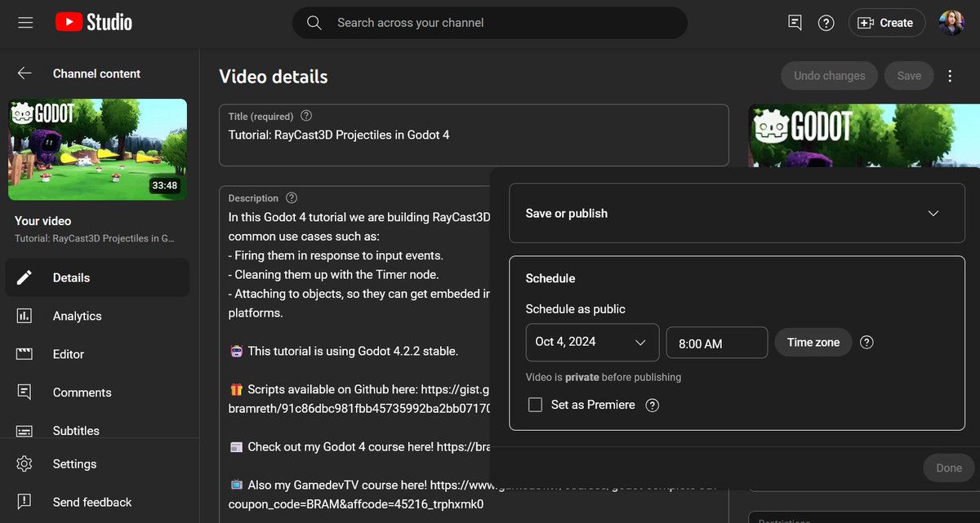Screen dimensions: 980x523
Task: Click the Save button
Action: [x=909, y=76]
